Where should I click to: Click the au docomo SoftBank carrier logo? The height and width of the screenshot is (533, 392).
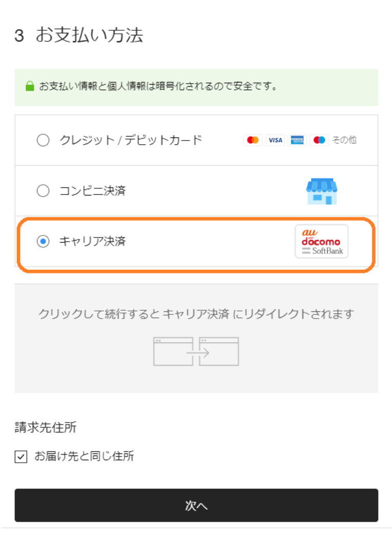click(x=322, y=241)
